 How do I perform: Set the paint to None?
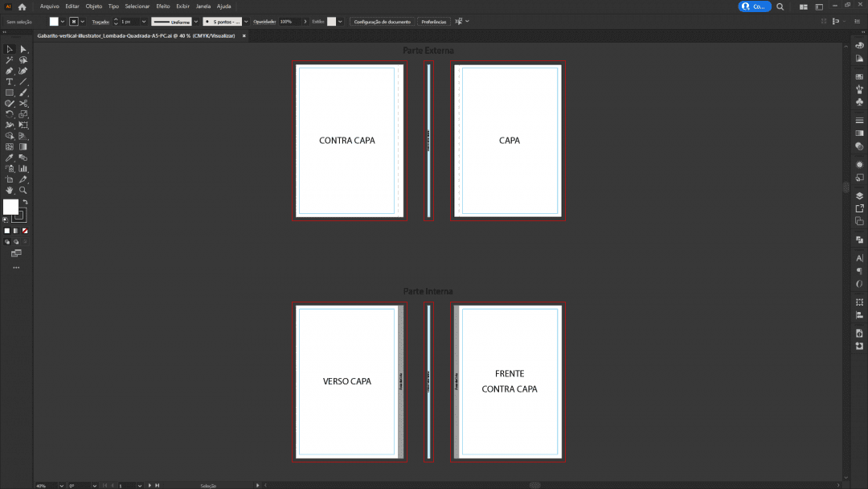pyautogui.click(x=25, y=231)
